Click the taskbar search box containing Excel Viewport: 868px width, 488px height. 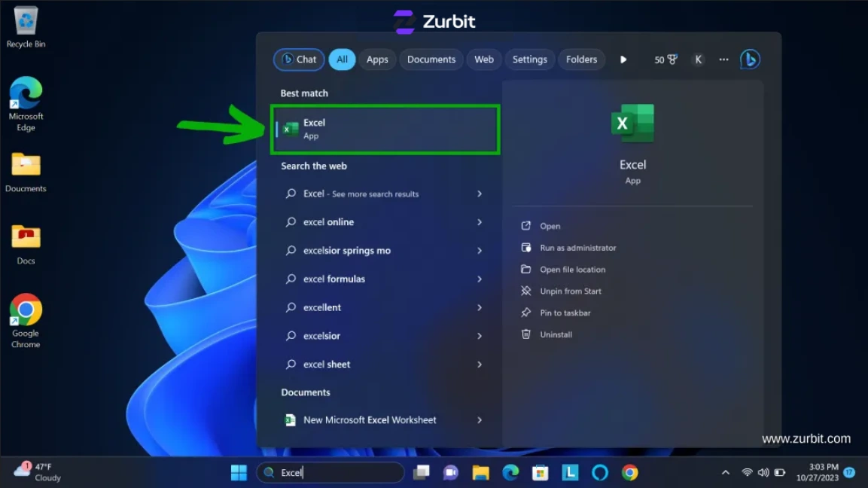point(330,472)
